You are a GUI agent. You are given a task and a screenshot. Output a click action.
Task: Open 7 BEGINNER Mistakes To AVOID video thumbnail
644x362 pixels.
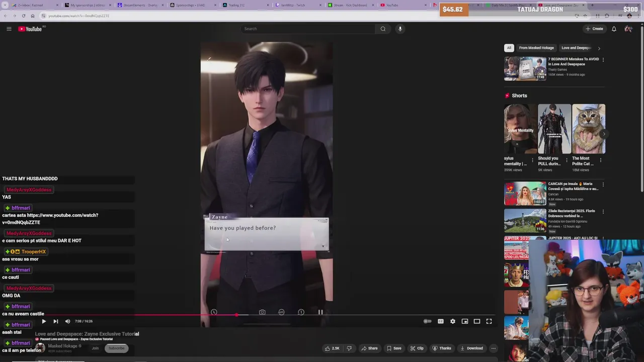pyautogui.click(x=525, y=69)
